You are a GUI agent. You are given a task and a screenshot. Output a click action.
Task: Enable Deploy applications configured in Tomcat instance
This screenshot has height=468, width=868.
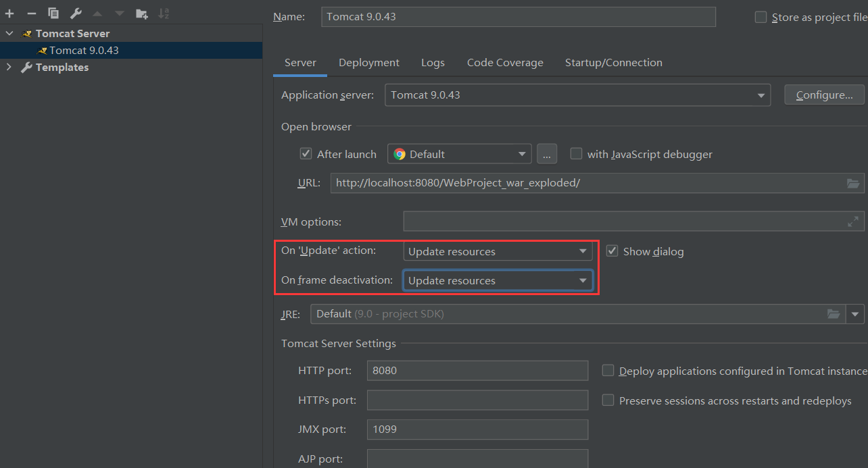pos(608,371)
